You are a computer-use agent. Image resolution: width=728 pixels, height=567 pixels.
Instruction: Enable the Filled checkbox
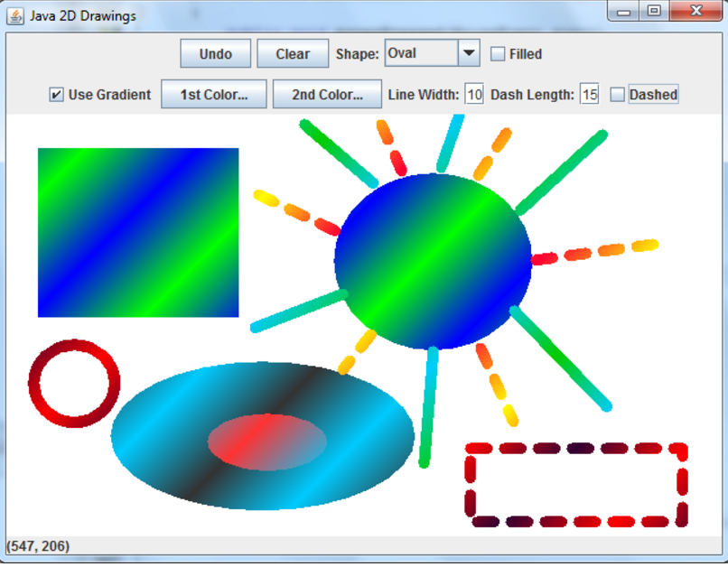(x=497, y=54)
